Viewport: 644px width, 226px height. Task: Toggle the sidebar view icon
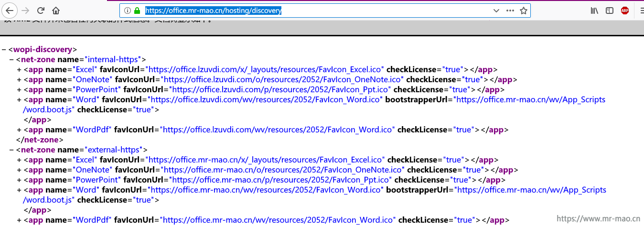[610, 11]
